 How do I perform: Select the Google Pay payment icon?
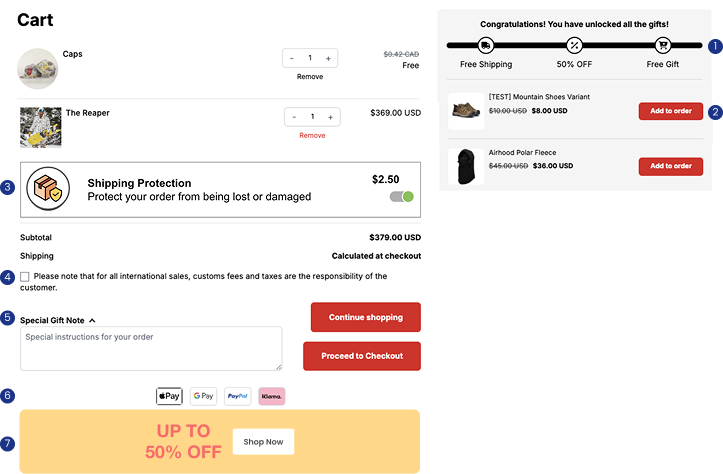[x=203, y=396]
